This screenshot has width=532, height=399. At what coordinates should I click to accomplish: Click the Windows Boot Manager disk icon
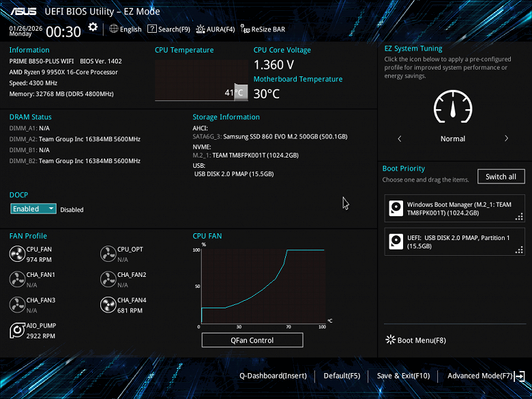tap(396, 209)
